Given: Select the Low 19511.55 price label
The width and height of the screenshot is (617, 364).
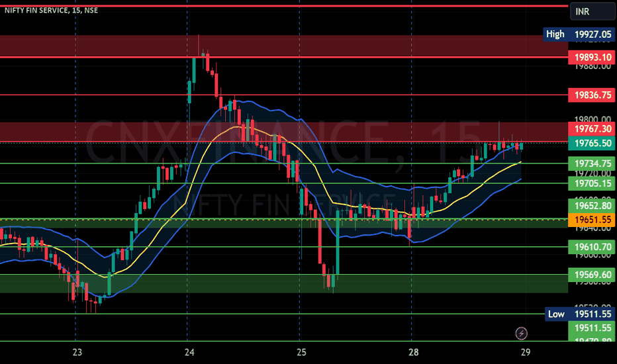Looking at the screenshot, I should click(580, 314).
